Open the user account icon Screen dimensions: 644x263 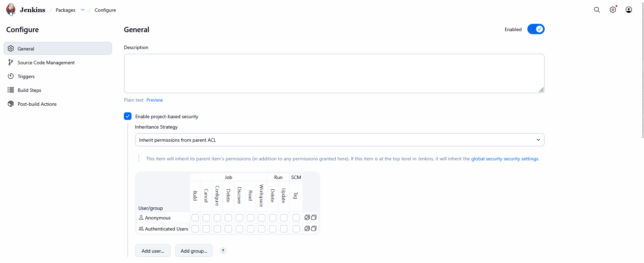point(629,10)
